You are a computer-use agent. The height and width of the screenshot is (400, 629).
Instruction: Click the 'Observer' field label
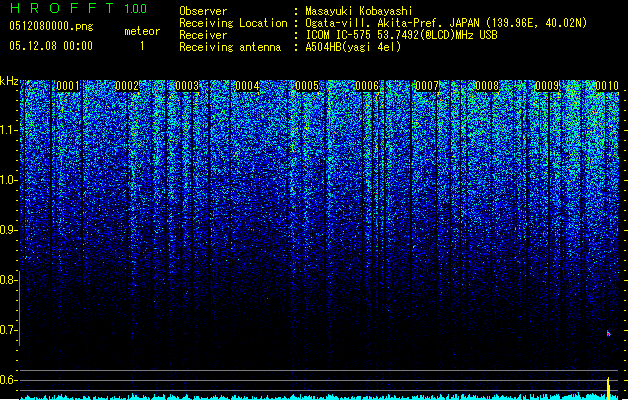[x=203, y=11]
